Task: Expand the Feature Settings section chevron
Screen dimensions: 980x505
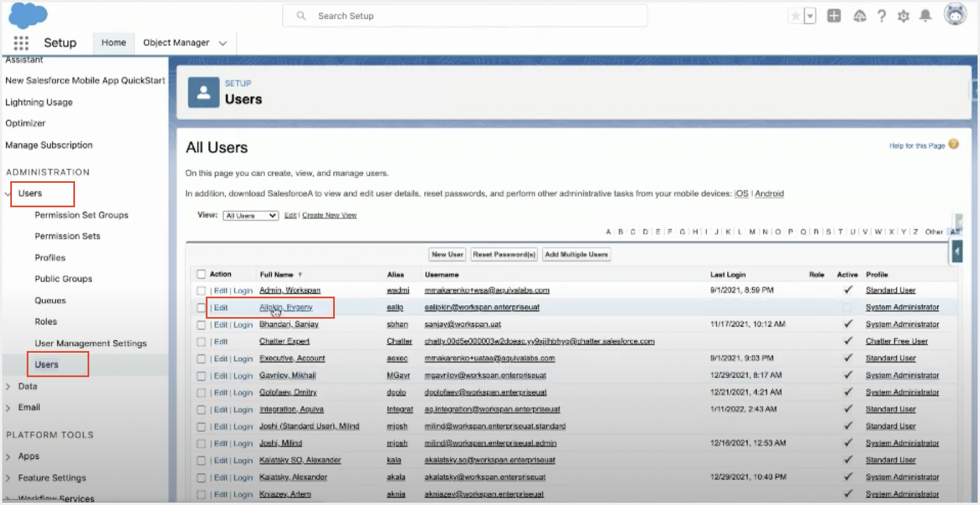Action: click(8, 478)
